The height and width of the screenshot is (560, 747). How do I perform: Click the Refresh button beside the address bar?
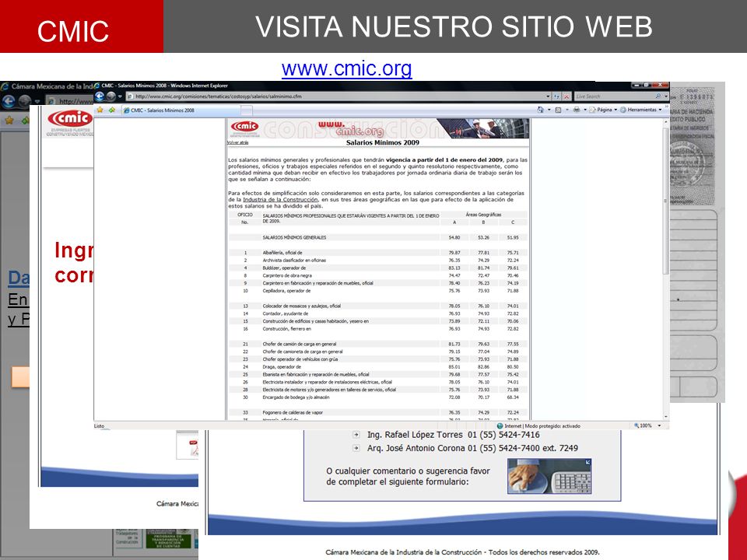[x=556, y=96]
